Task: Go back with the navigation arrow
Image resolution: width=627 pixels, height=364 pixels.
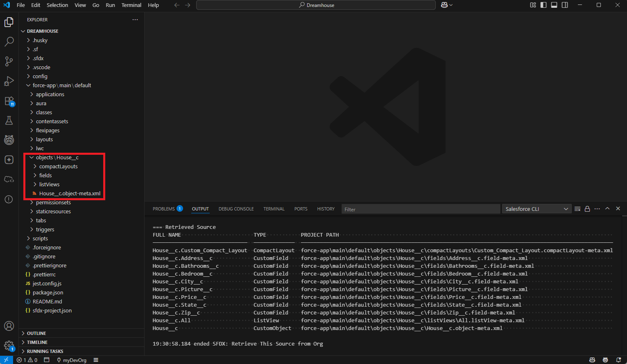Action: (x=177, y=5)
